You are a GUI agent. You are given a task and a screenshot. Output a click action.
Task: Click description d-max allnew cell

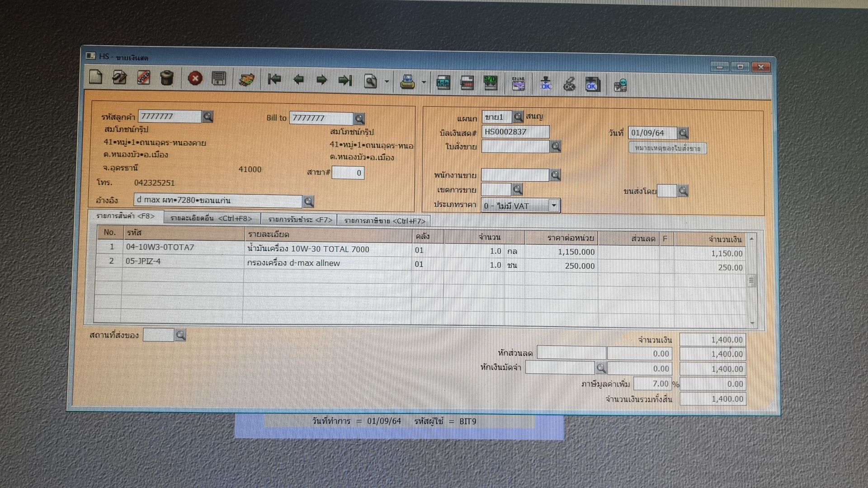click(328, 263)
